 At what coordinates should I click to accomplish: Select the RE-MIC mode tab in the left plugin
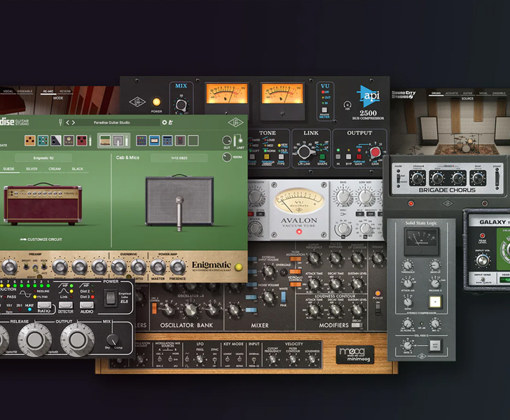coord(48,92)
